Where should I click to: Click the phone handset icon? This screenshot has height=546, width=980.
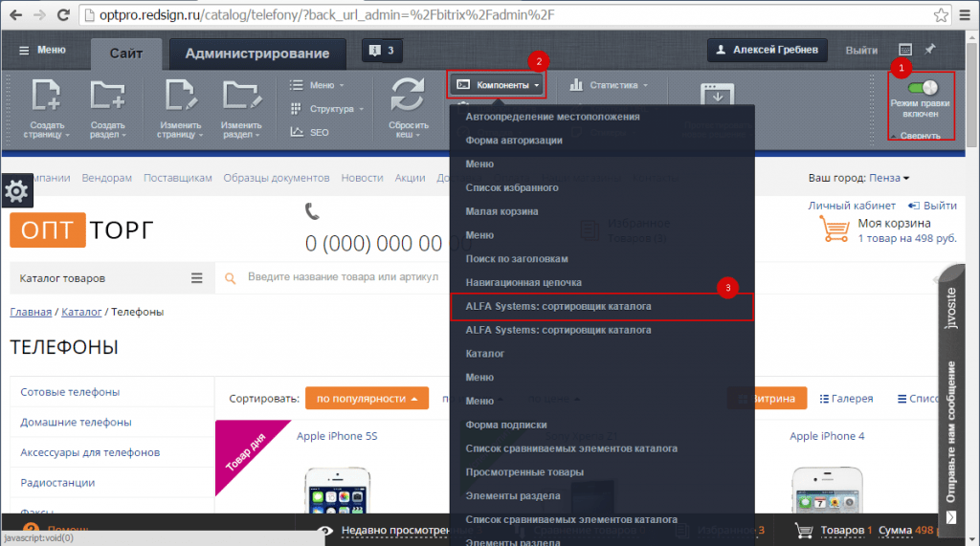[312, 211]
